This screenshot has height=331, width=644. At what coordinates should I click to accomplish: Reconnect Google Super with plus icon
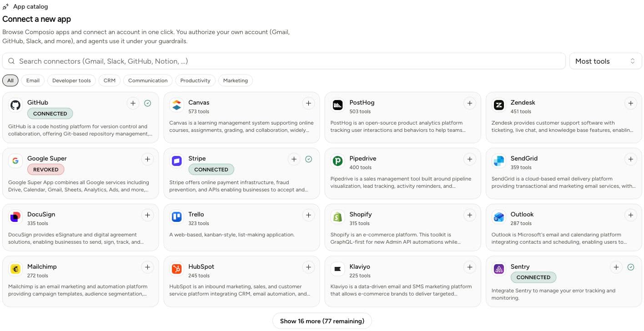point(147,159)
